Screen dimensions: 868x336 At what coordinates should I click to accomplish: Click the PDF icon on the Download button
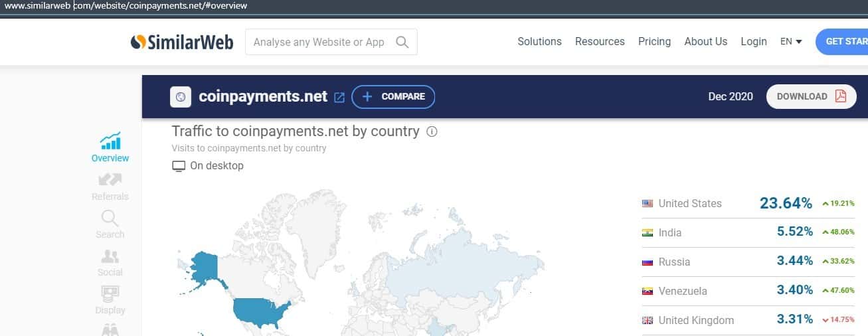click(x=841, y=96)
